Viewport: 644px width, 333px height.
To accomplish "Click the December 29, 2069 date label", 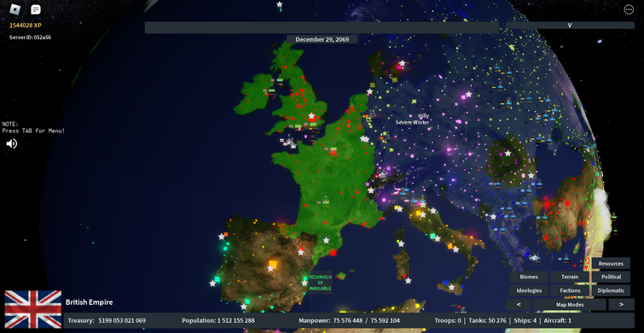I will tap(322, 39).
